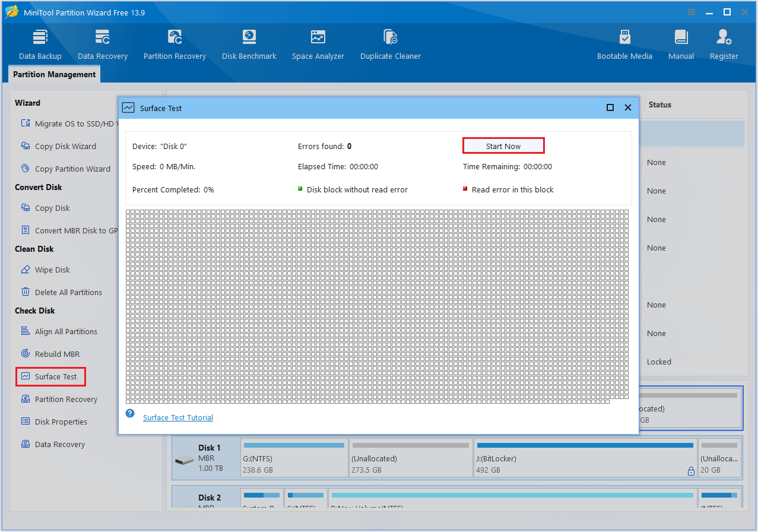Click the Locked status row

click(x=659, y=362)
